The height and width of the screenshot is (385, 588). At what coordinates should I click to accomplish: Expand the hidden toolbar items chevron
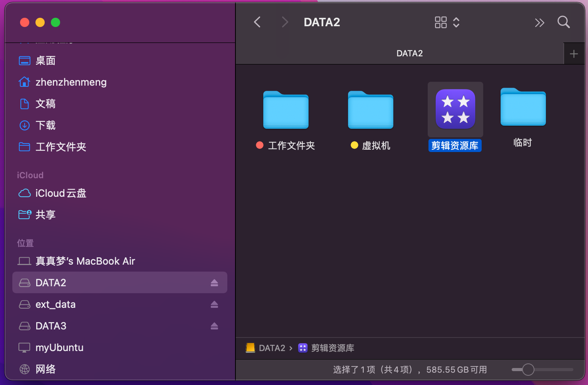pos(539,23)
